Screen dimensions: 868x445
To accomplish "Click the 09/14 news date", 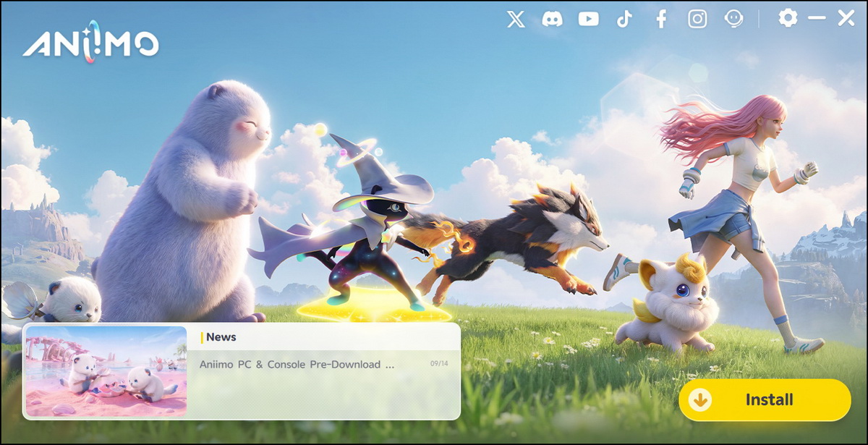I will [x=439, y=363].
